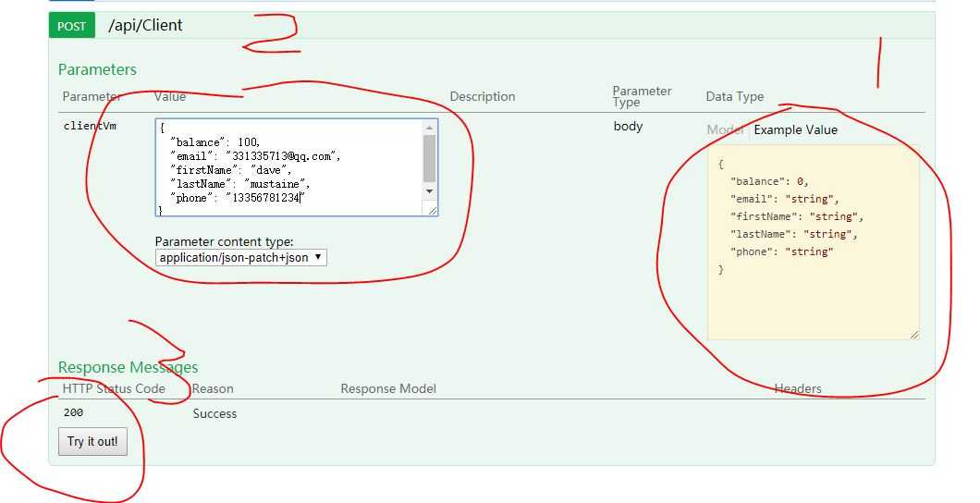Switch to the Model tab
Screen dimensions: 980x503
tap(725, 129)
